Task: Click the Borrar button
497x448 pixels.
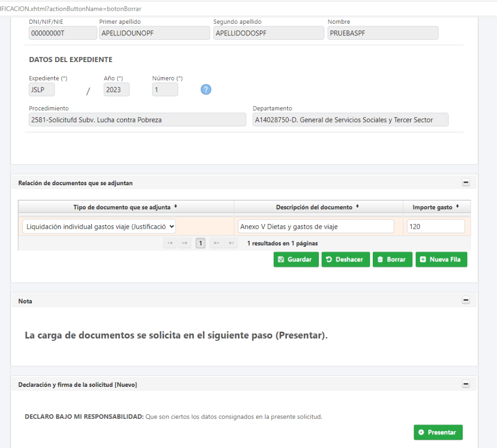Action: (x=392, y=259)
